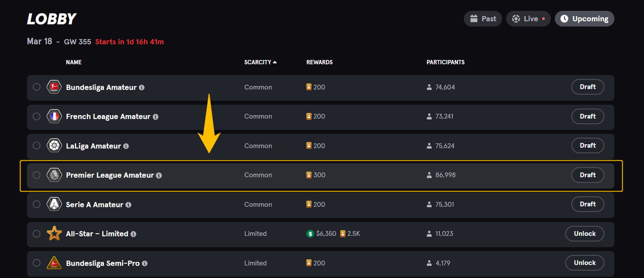The height and width of the screenshot is (278, 644).
Task: Draft a team for Bundesliga Amateur
Action: (x=587, y=87)
